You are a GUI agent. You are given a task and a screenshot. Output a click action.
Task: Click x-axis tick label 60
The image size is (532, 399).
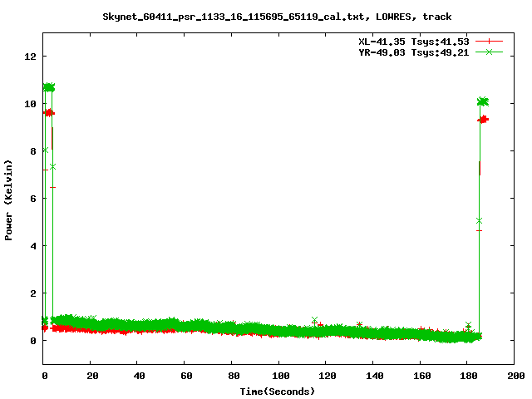click(186, 376)
